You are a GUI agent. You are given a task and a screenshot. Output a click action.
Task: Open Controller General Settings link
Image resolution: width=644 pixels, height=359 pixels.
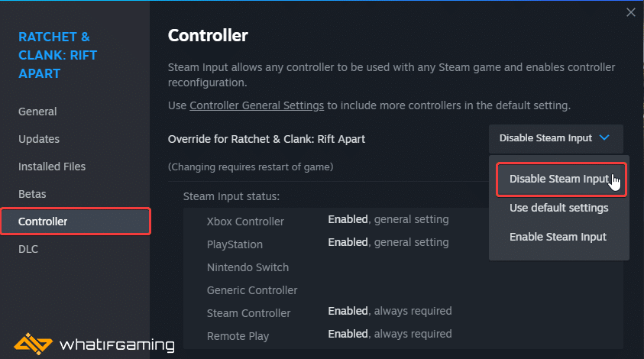coord(257,105)
